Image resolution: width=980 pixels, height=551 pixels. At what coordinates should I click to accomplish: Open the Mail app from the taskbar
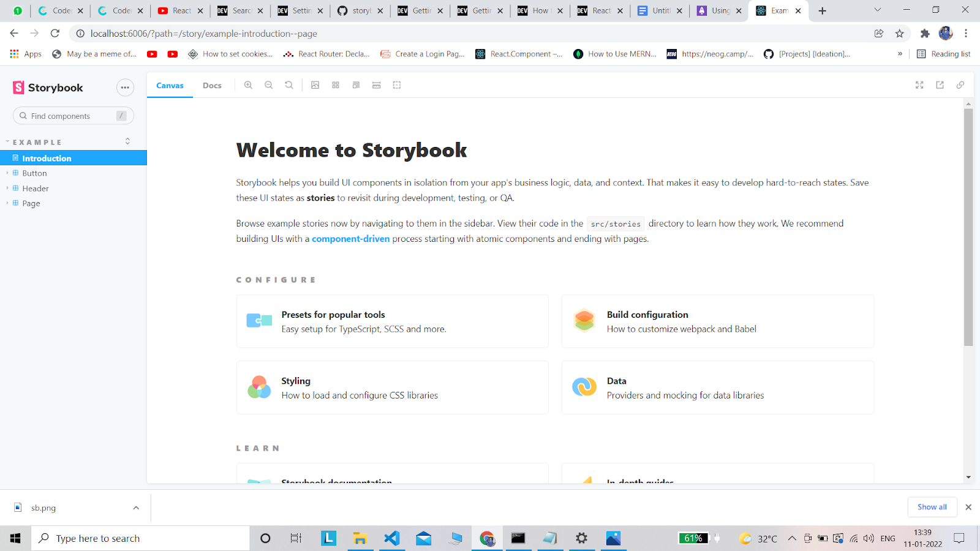point(424,538)
